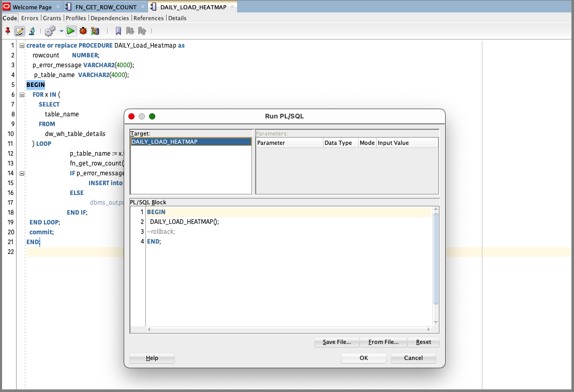Viewport: 574px width, 392px height.
Task: Open the Dependencies sub-tab
Action: pos(110,18)
